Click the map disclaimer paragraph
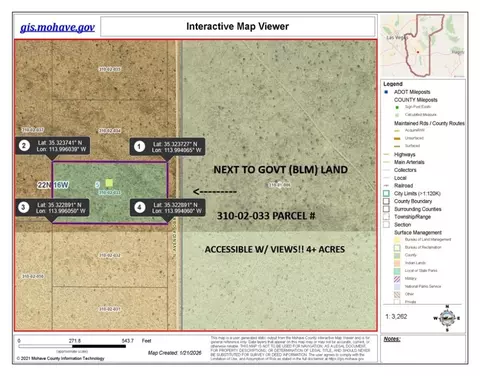 tap(290, 348)
